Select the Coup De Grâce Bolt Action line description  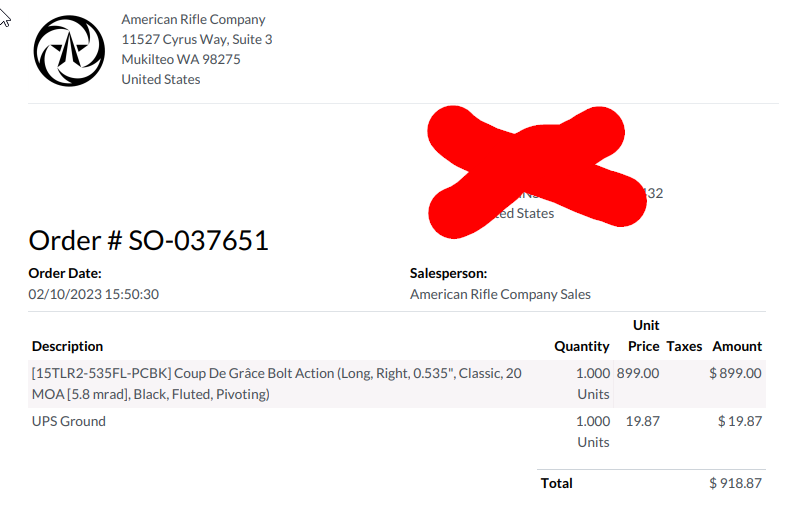pos(277,384)
